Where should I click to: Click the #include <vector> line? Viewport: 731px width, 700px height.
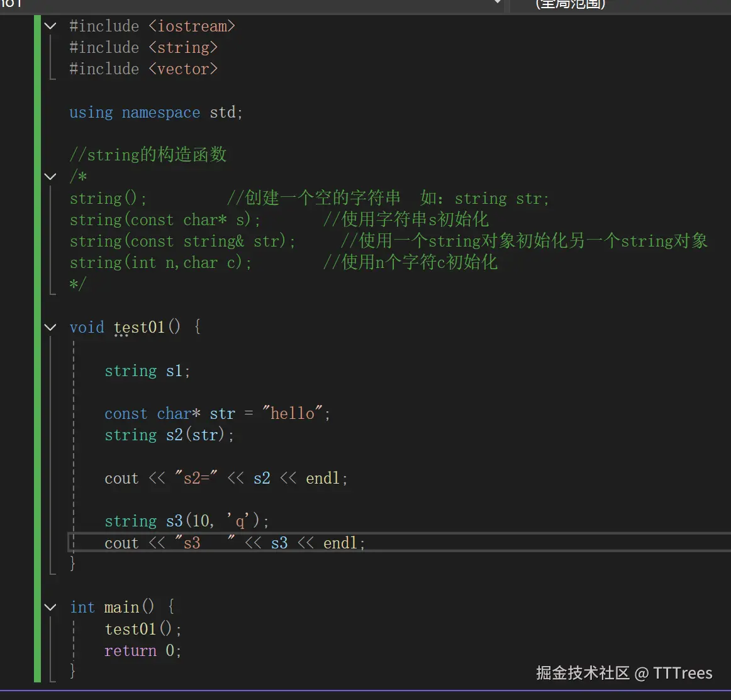pyautogui.click(x=143, y=69)
